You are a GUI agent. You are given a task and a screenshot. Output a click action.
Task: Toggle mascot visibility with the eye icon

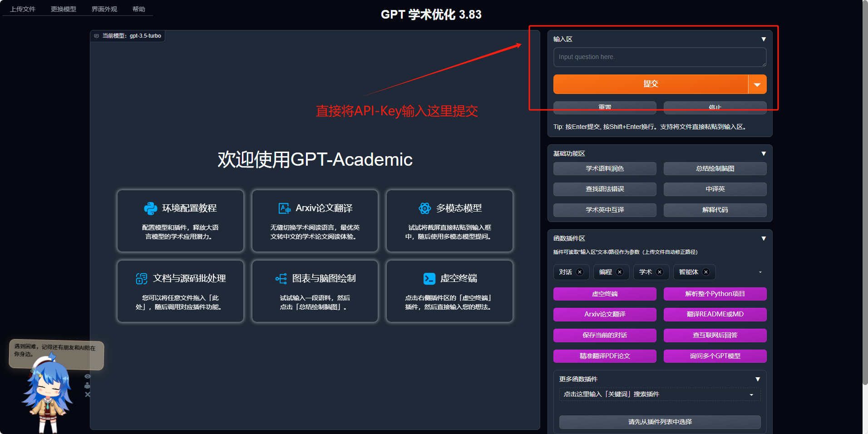point(87,376)
